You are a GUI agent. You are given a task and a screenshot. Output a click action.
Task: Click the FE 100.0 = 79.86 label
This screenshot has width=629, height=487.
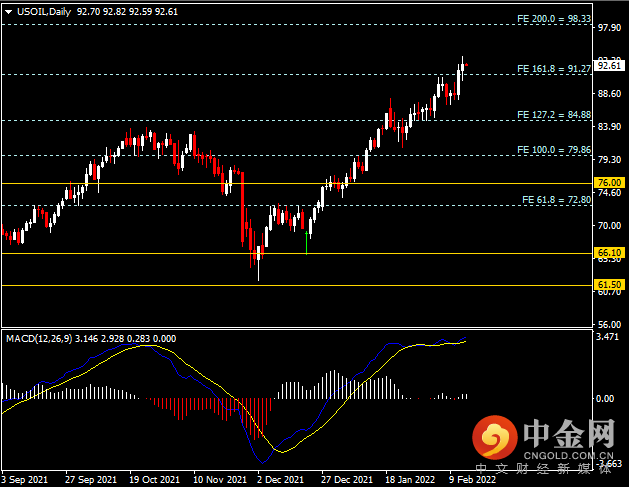click(x=553, y=150)
